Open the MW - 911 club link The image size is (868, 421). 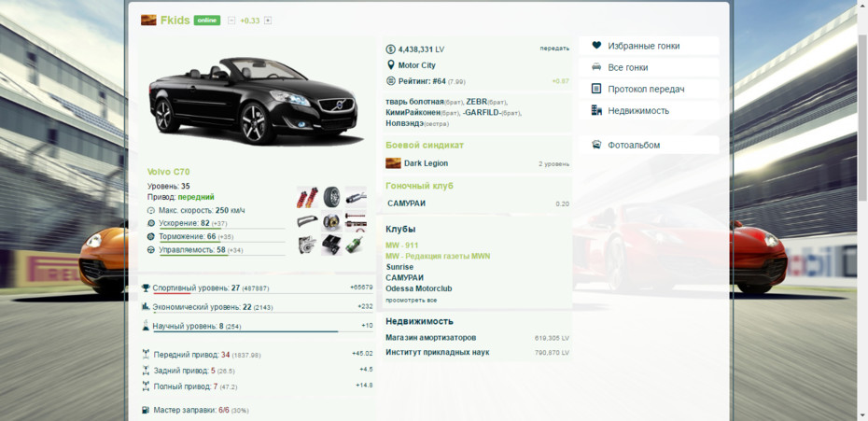click(402, 245)
